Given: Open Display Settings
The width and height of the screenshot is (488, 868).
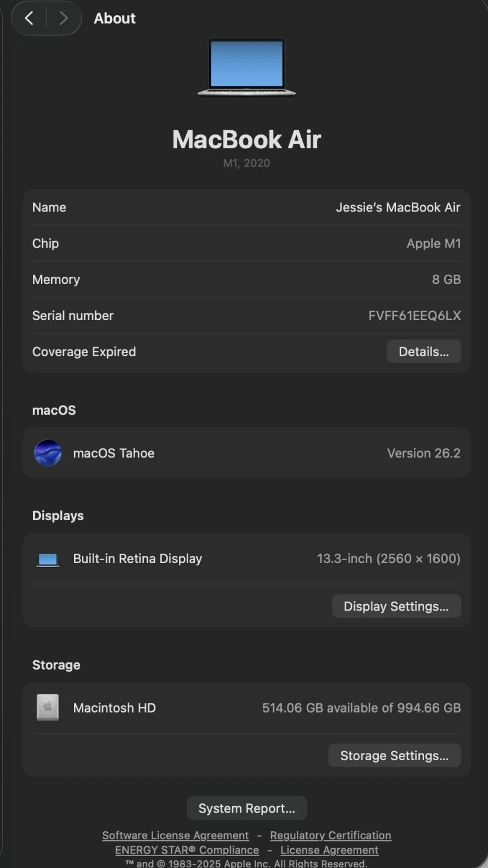Looking at the screenshot, I should (396, 606).
